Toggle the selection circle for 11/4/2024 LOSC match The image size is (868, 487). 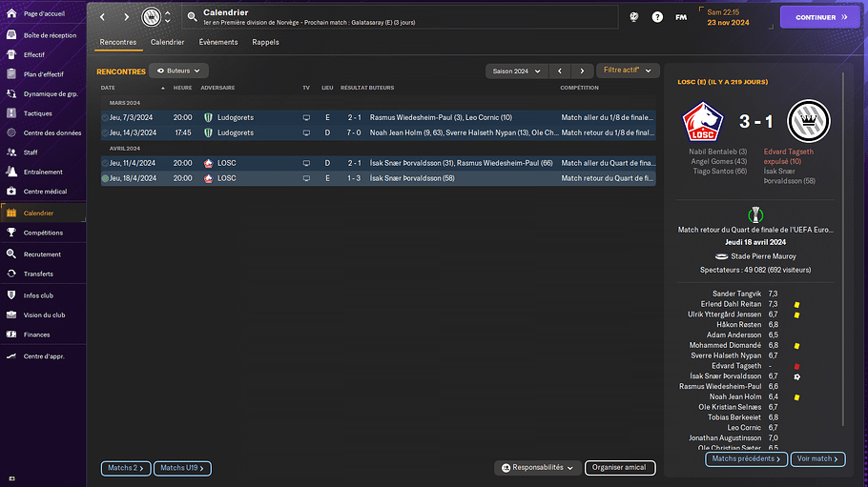pos(105,163)
